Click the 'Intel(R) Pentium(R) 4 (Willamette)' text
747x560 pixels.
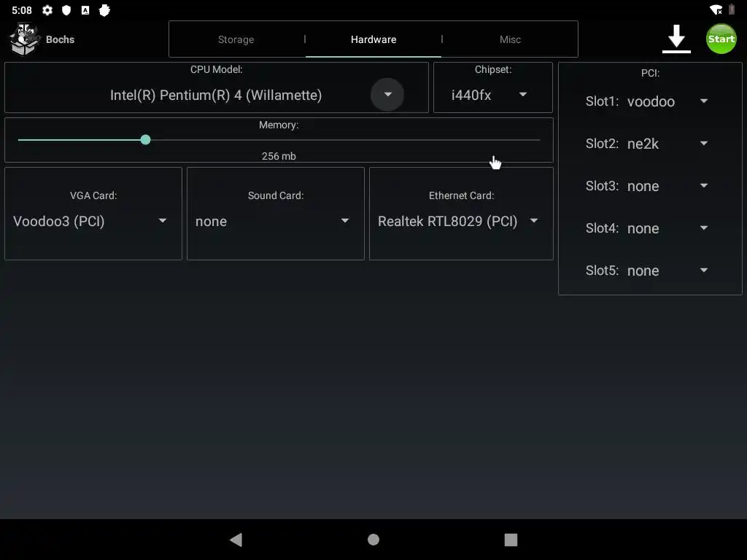pyautogui.click(x=216, y=96)
